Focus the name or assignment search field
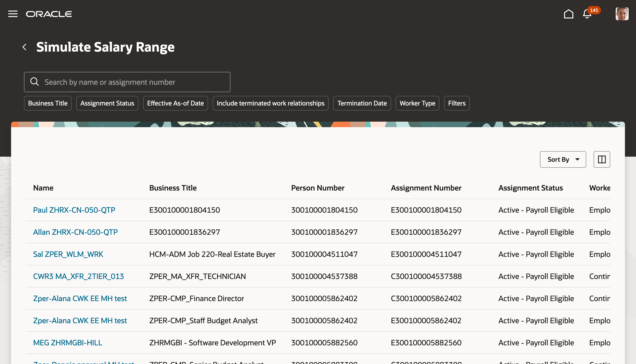 [135, 82]
